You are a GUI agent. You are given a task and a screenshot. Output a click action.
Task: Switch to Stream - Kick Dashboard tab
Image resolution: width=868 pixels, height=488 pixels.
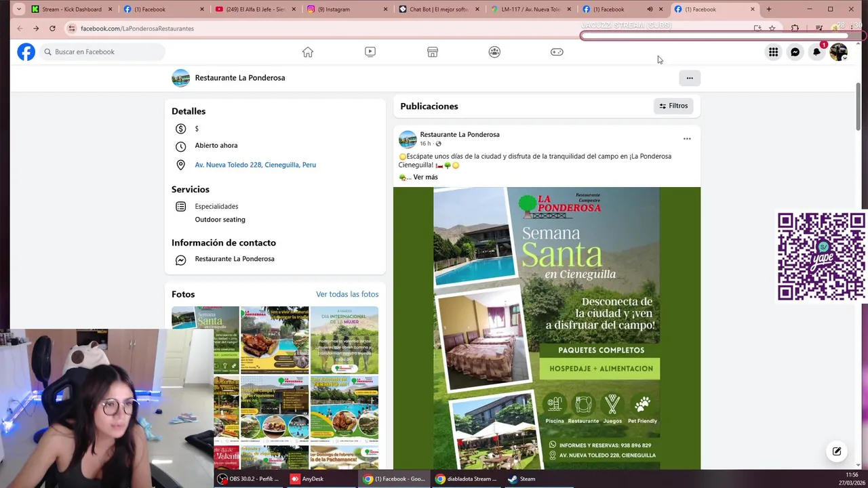(71, 9)
